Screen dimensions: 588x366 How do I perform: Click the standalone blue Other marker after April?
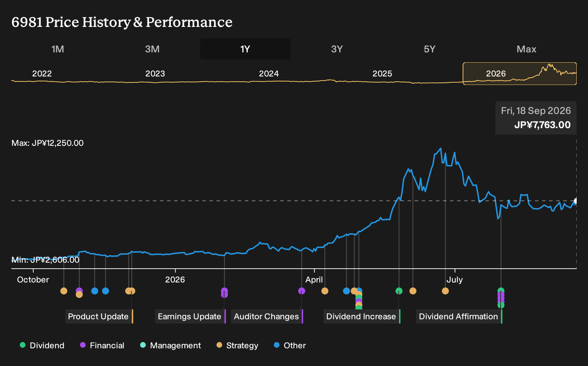coord(346,291)
